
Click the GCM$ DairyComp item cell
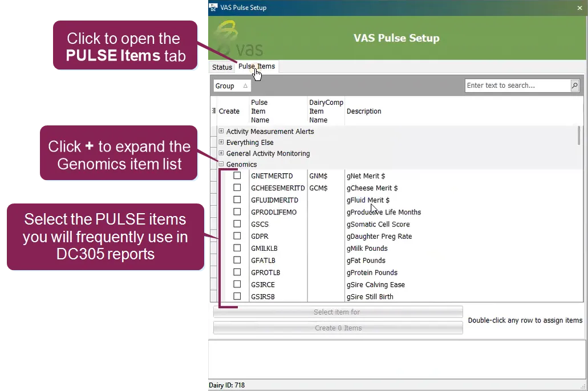click(318, 188)
